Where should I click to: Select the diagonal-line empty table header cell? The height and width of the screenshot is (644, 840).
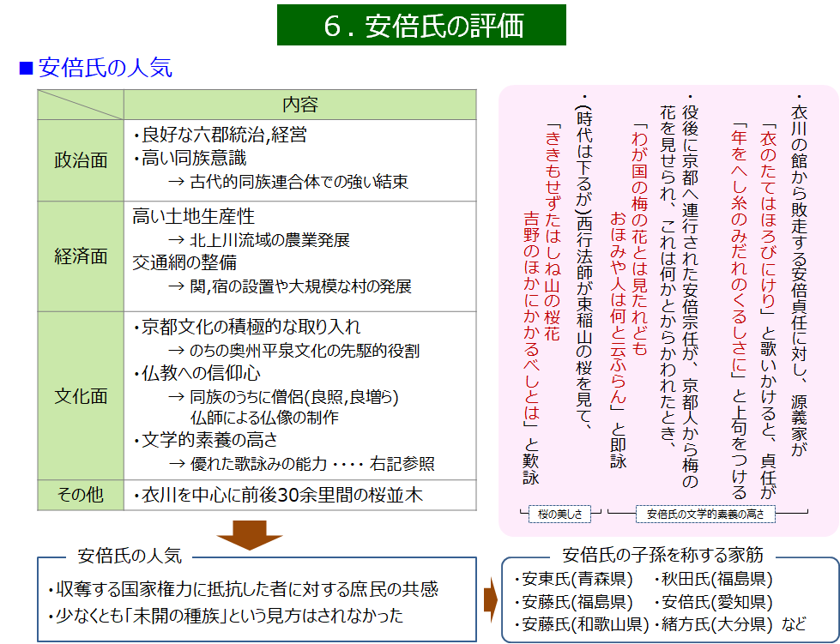(81, 105)
